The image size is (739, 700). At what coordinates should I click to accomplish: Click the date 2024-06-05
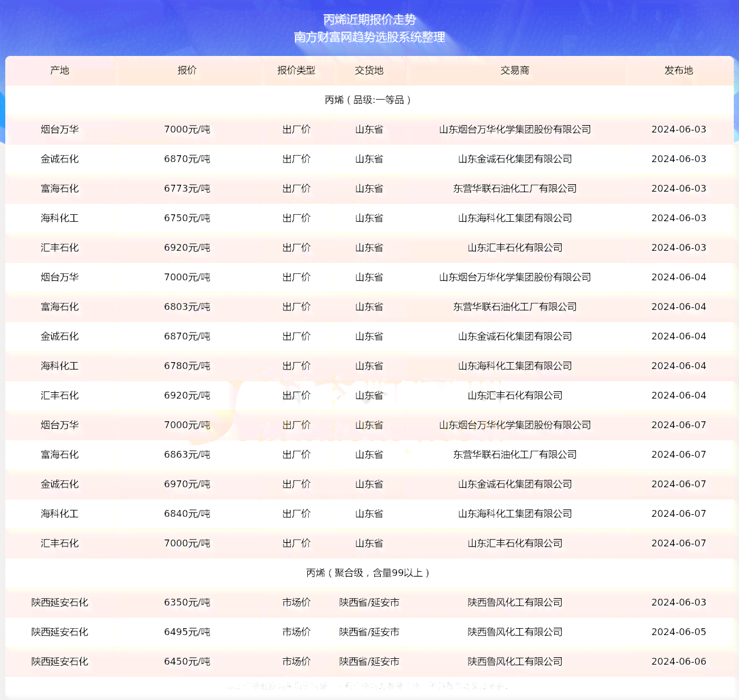click(678, 632)
